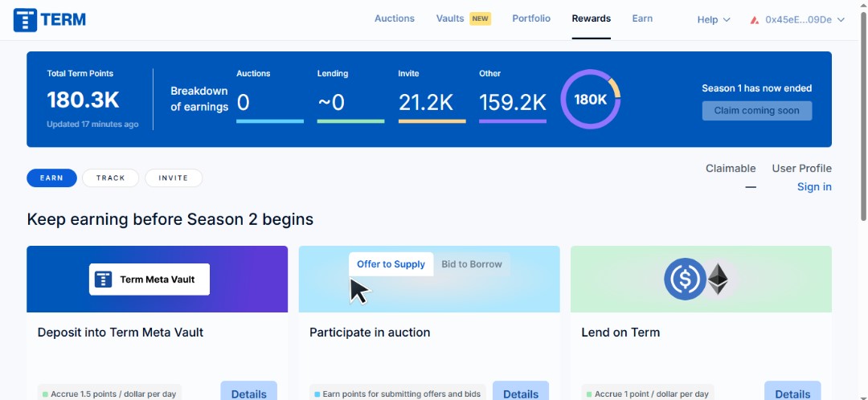Click the Term icon inside the Meta Vault badge
Screen dimensions: 868x400
pyautogui.click(x=104, y=280)
